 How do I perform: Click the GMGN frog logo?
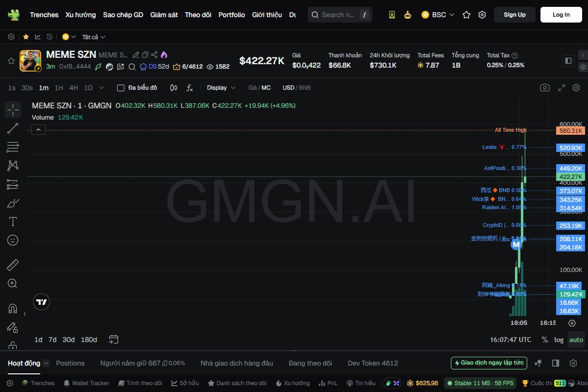[x=14, y=15]
